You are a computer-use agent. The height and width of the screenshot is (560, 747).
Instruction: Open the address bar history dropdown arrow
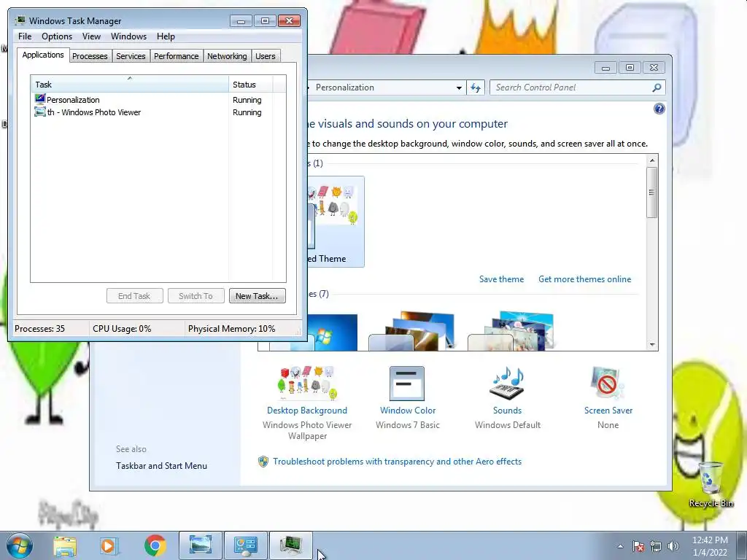pyautogui.click(x=459, y=87)
